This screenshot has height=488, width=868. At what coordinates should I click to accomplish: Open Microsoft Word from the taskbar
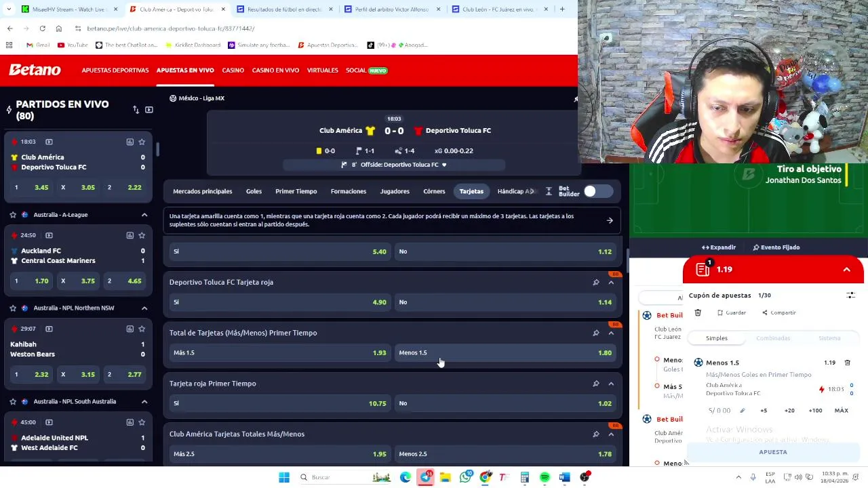[x=564, y=477]
